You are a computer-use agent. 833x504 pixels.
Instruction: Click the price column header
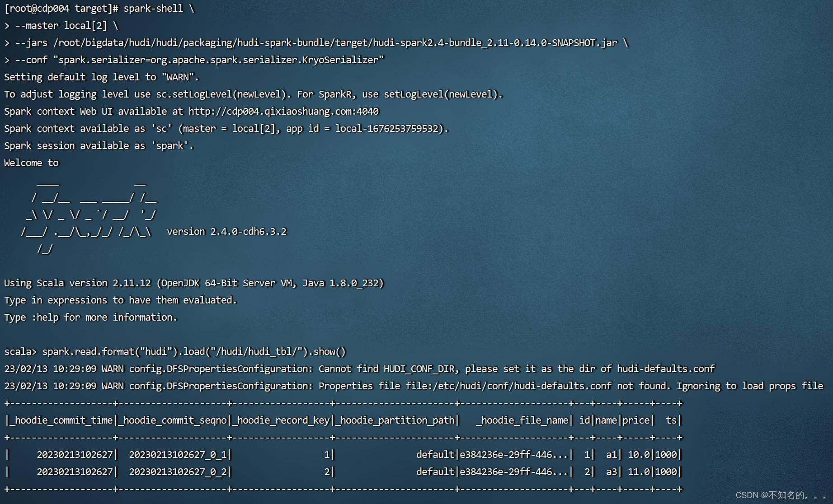click(x=636, y=420)
